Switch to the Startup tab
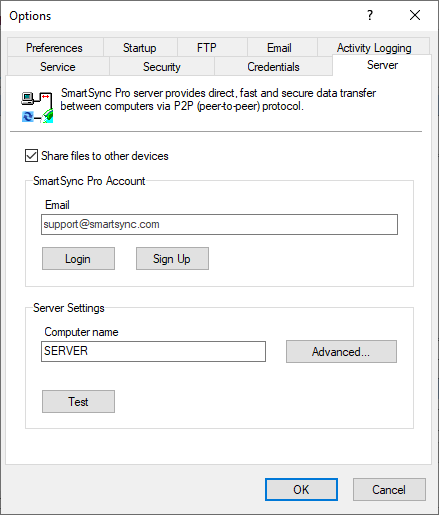 [140, 48]
